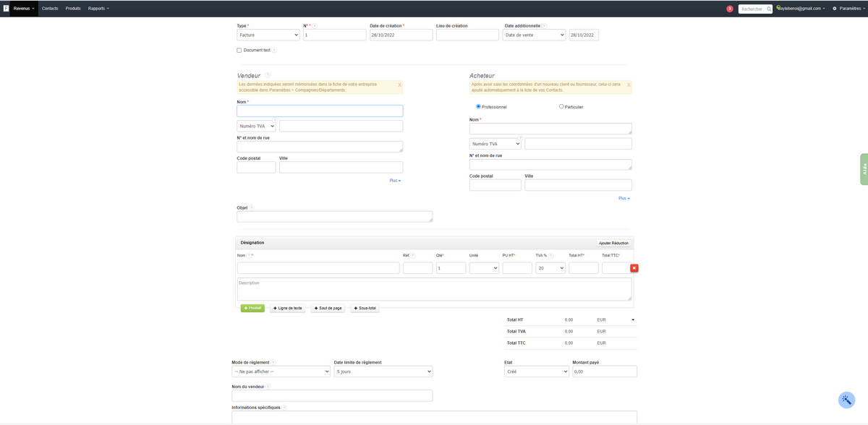Image resolution: width=868 pixels, height=425 pixels.
Task: Dismiss the Vendeur info notice with its X
Action: point(399,85)
